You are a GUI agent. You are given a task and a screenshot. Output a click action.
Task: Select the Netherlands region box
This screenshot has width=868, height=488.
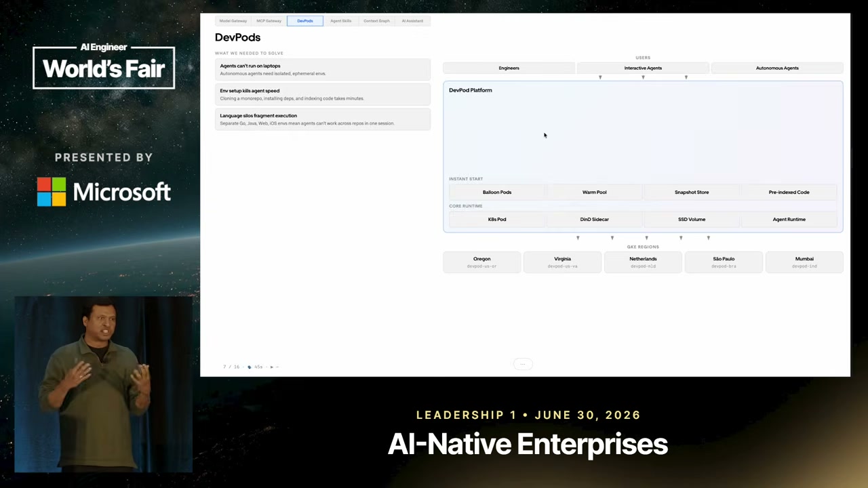click(643, 262)
